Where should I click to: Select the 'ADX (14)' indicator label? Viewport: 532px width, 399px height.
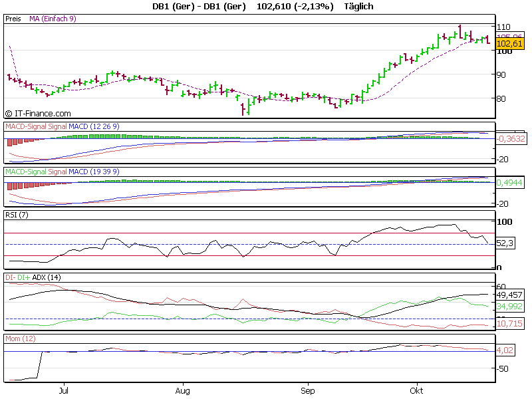coord(47,277)
